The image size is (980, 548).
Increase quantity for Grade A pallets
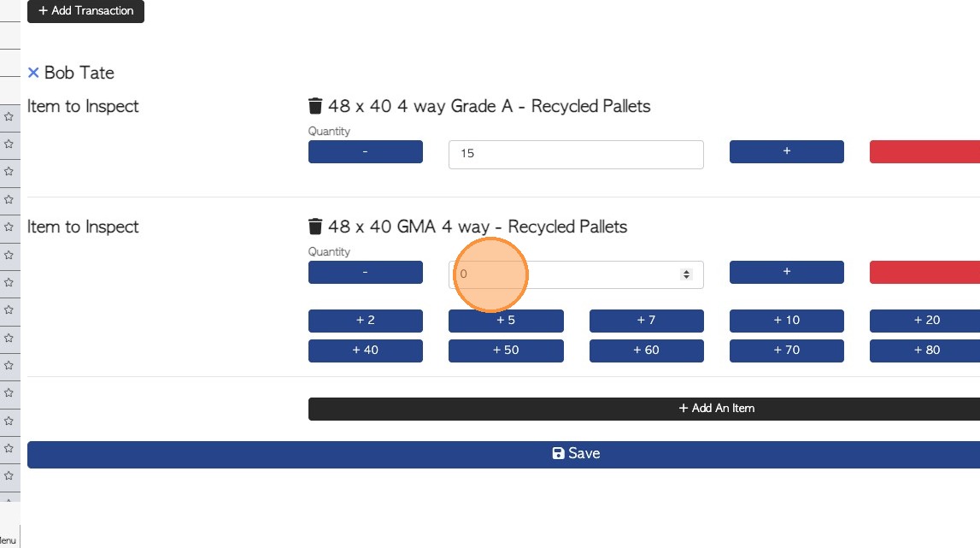[x=786, y=151]
